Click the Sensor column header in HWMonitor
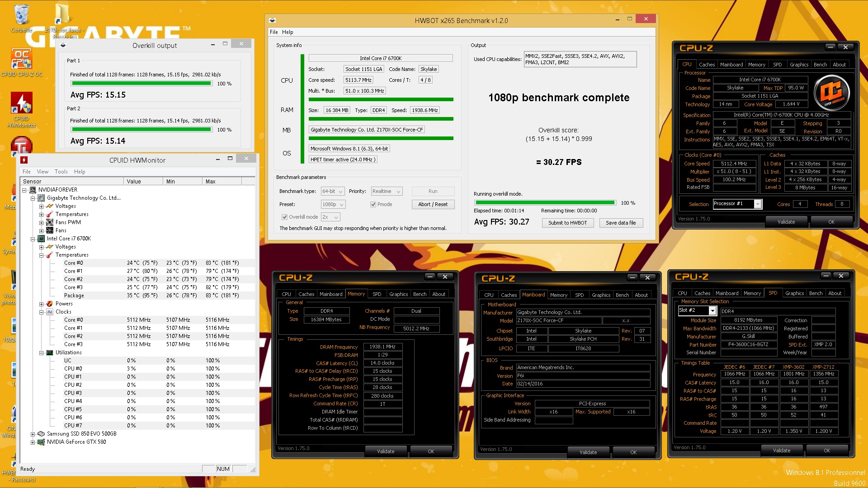This screenshot has width=868, height=488. [72, 182]
